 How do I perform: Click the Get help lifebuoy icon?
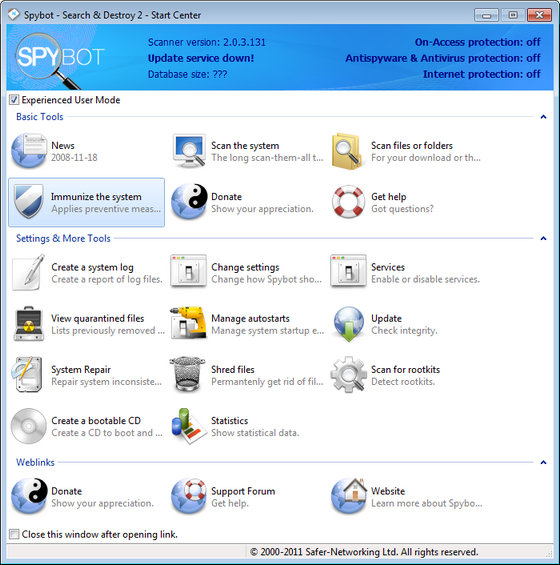(348, 202)
